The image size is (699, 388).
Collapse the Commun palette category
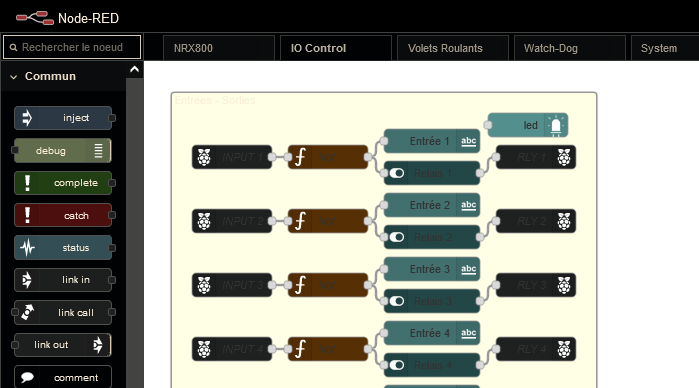point(14,77)
